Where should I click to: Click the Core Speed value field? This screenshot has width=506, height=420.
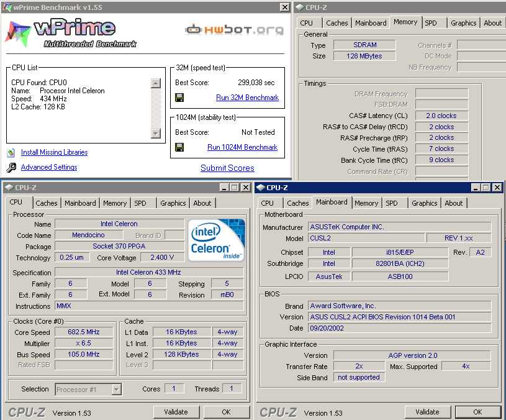(84, 332)
